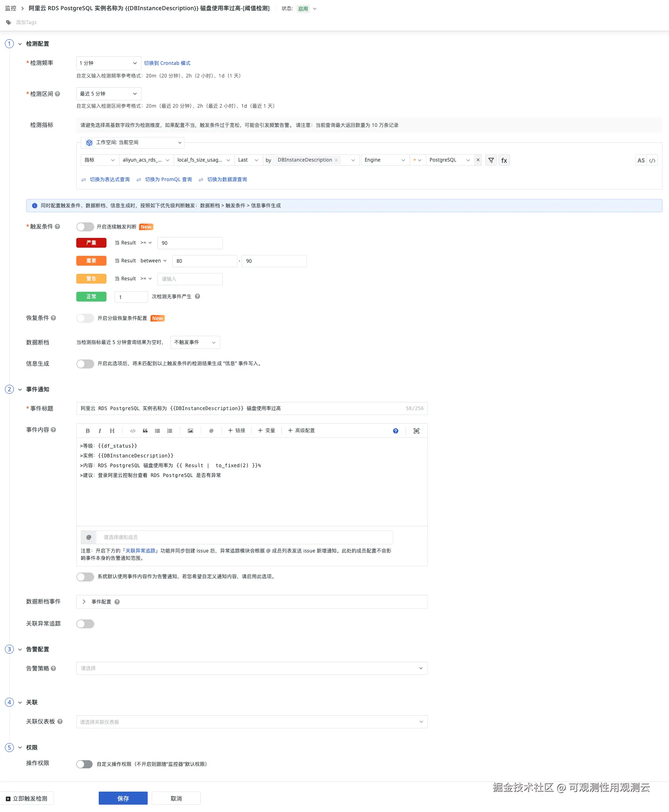
Task: Open data gap action dropdown
Action: click(195, 342)
